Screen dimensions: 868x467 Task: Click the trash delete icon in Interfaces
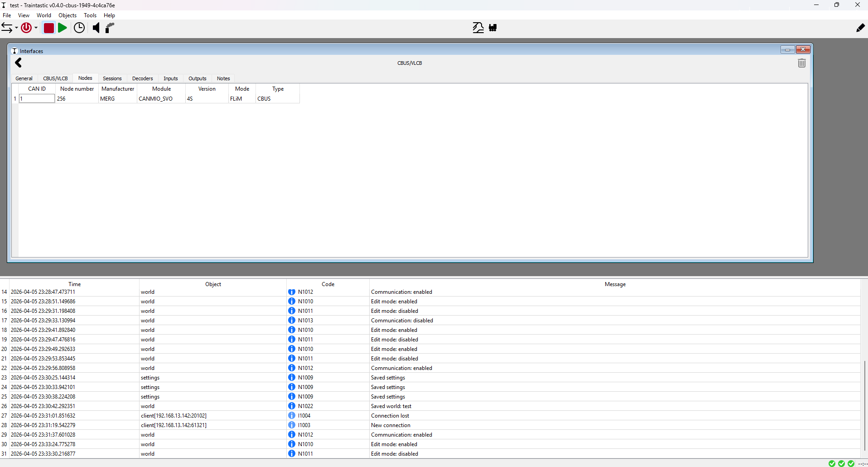pos(801,63)
